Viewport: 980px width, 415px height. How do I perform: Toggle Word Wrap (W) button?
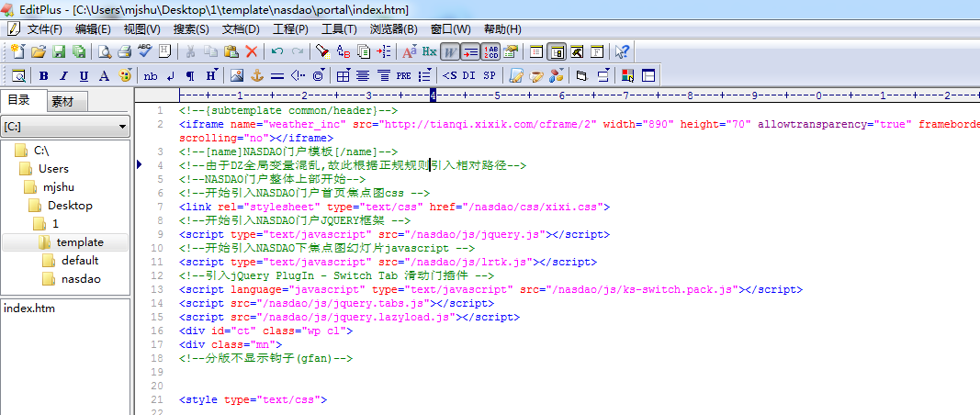pos(449,51)
